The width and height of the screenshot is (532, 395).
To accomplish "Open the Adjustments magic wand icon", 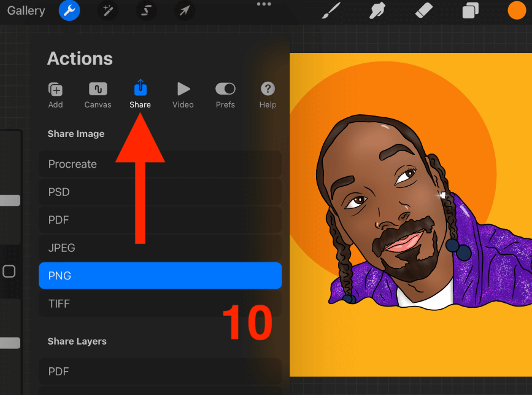I will (x=108, y=10).
